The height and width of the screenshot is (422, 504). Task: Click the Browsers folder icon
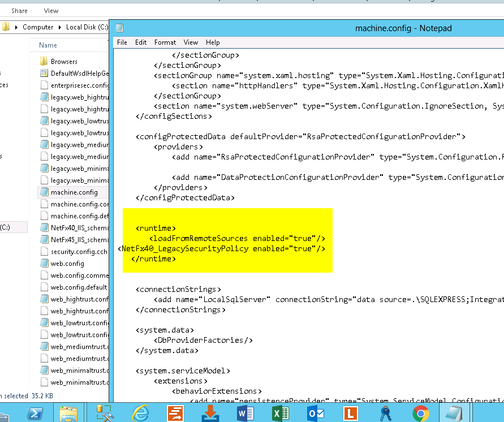click(44, 61)
